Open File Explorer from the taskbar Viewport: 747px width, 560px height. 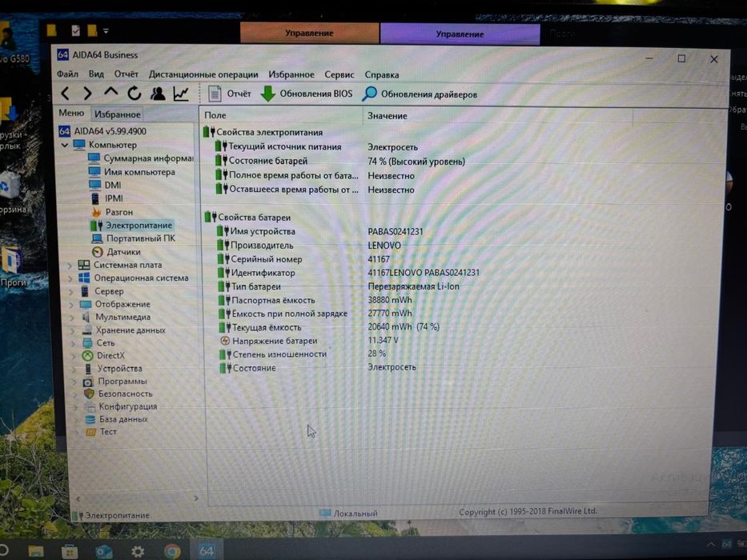coord(36,551)
